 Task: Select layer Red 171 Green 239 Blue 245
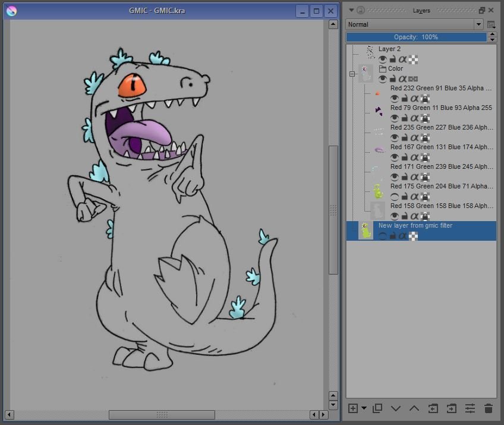click(442, 166)
